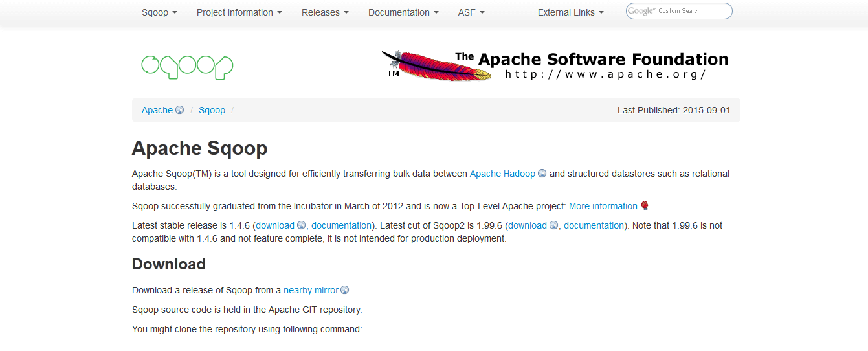
Task: Expand the Documentation menu
Action: 403,12
